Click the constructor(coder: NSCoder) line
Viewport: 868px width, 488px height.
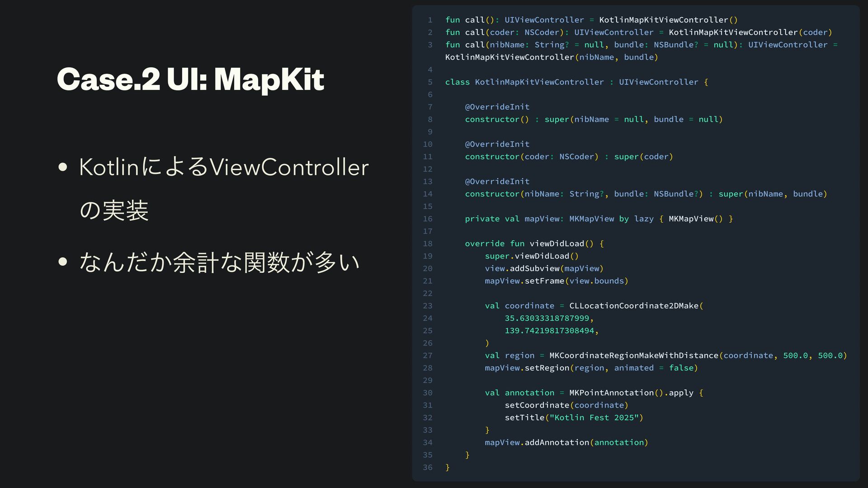pos(568,156)
